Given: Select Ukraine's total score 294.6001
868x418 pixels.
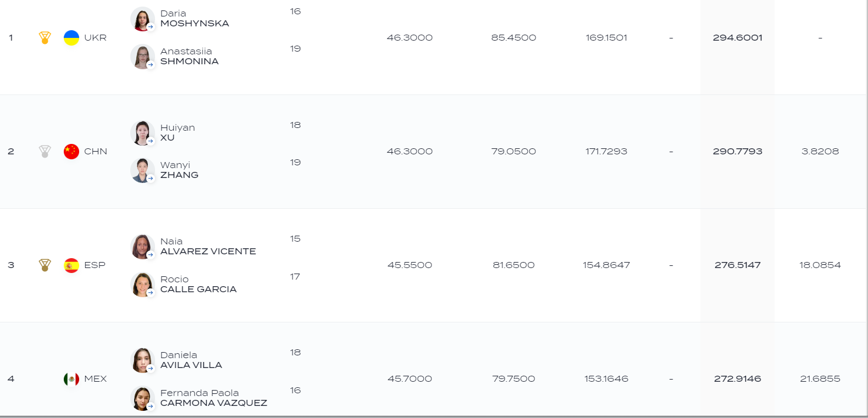Looking at the screenshot, I should (x=737, y=38).
